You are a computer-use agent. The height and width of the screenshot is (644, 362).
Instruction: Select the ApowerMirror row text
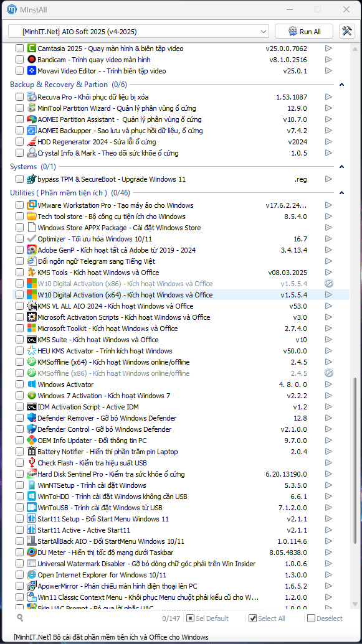tap(117, 586)
